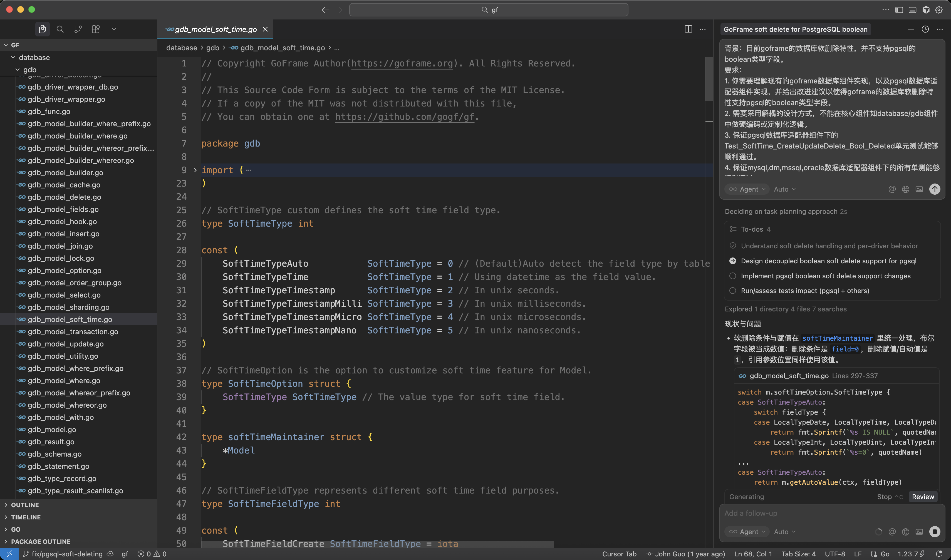Click the editor vertical scrollbar thumb
Viewport: 951px width, 560px height.
(x=709, y=78)
